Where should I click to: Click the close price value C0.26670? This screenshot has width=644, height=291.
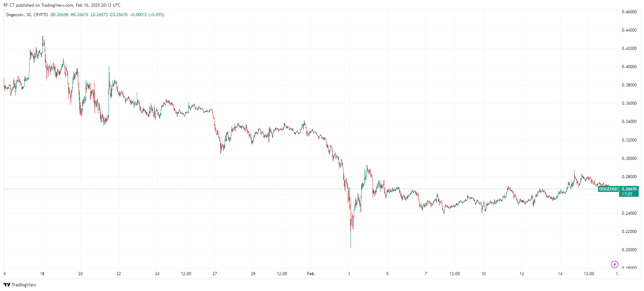[x=119, y=15]
